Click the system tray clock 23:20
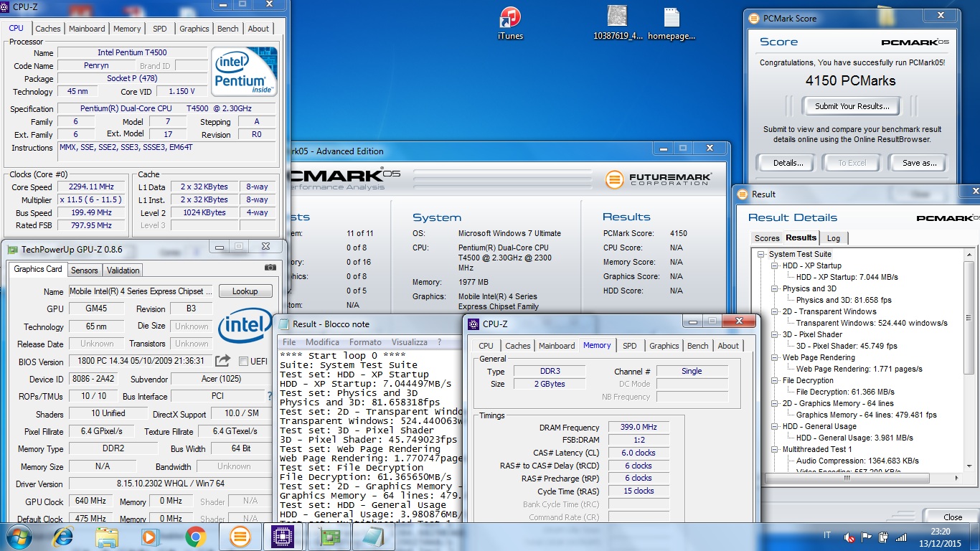The image size is (980, 551). 940,532
